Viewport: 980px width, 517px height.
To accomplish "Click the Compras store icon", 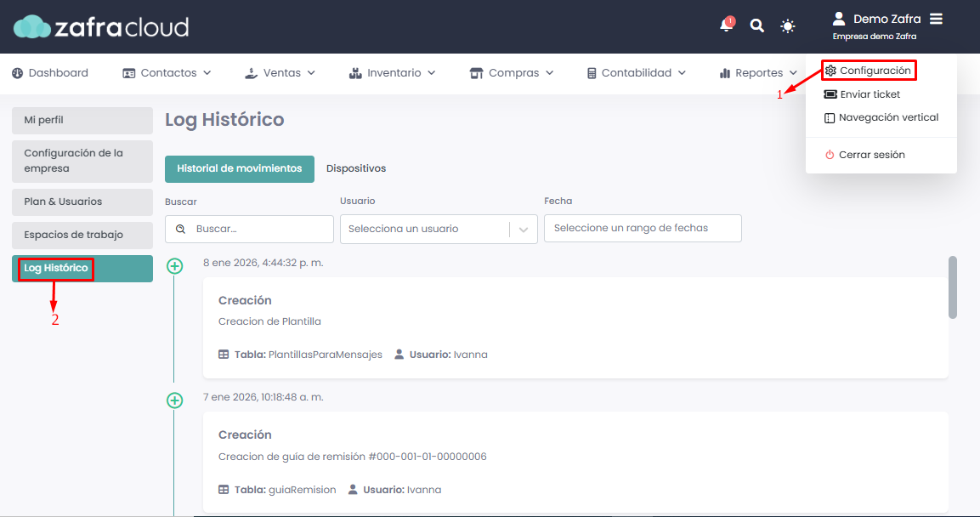I will pos(476,73).
